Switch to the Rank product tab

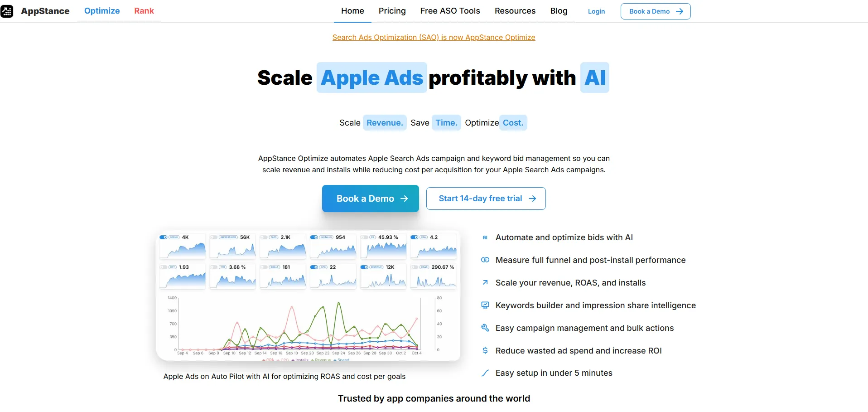144,11
